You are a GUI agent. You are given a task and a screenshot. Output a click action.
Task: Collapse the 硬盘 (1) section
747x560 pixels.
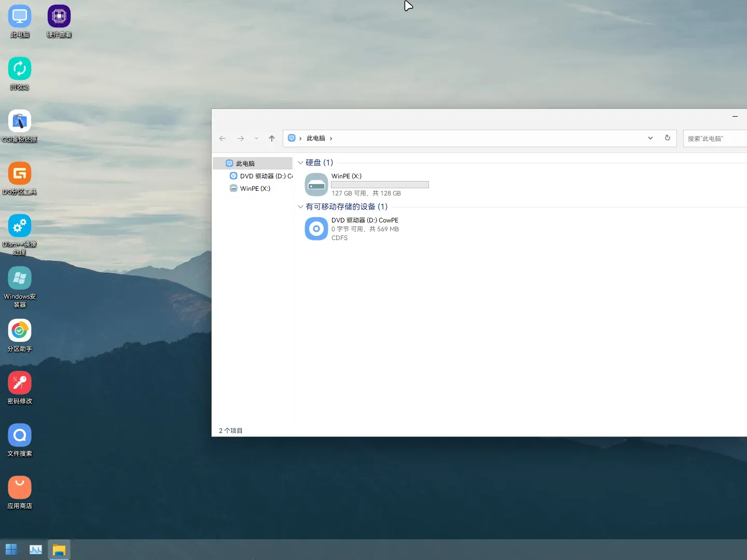[301, 162]
